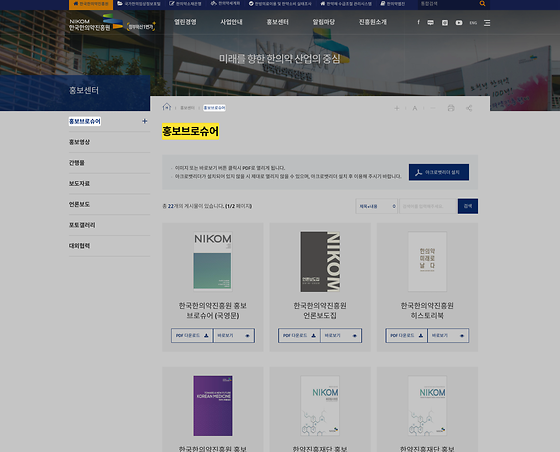Open the 제목+내용 search type dropdown
560x452 pixels.
[x=376, y=206]
